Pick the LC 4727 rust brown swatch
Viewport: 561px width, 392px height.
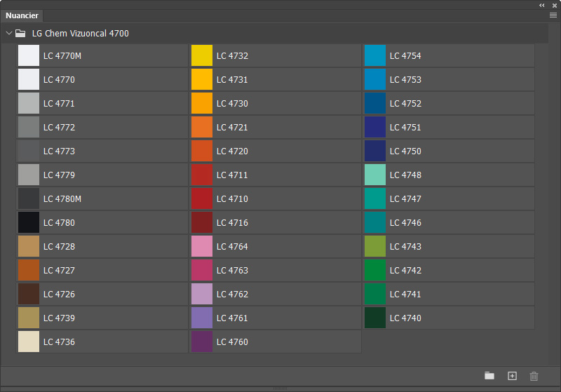click(29, 270)
